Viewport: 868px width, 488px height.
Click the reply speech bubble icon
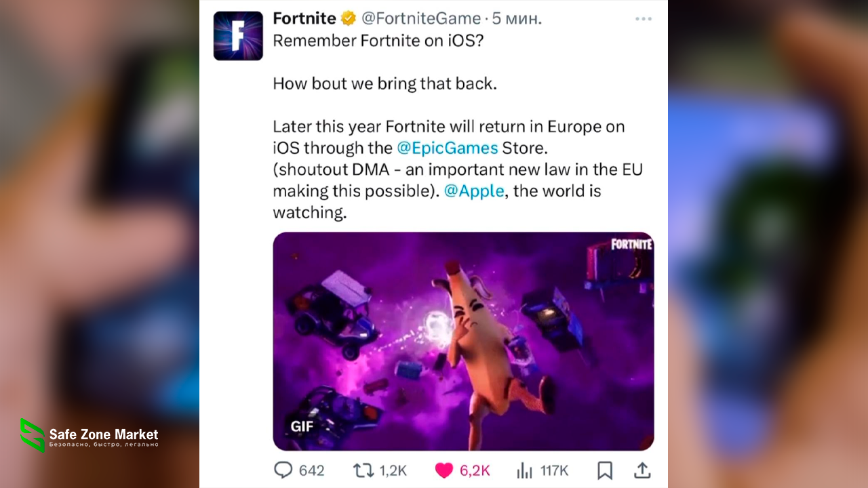[x=283, y=470]
